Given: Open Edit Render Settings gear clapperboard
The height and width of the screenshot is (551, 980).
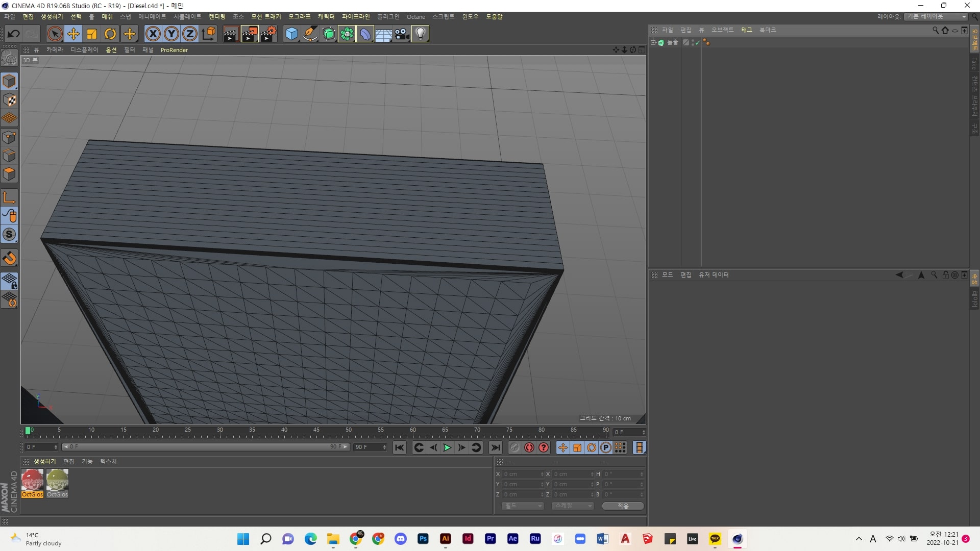Looking at the screenshot, I should (x=268, y=34).
